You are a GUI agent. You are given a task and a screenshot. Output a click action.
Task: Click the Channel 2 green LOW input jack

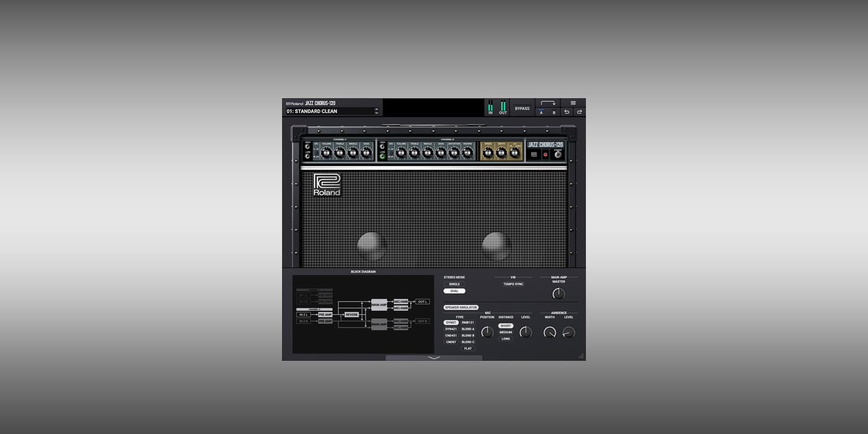coord(382,156)
